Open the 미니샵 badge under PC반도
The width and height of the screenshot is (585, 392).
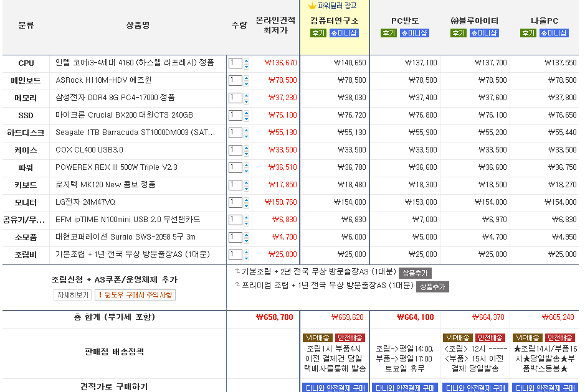pyautogui.click(x=414, y=33)
